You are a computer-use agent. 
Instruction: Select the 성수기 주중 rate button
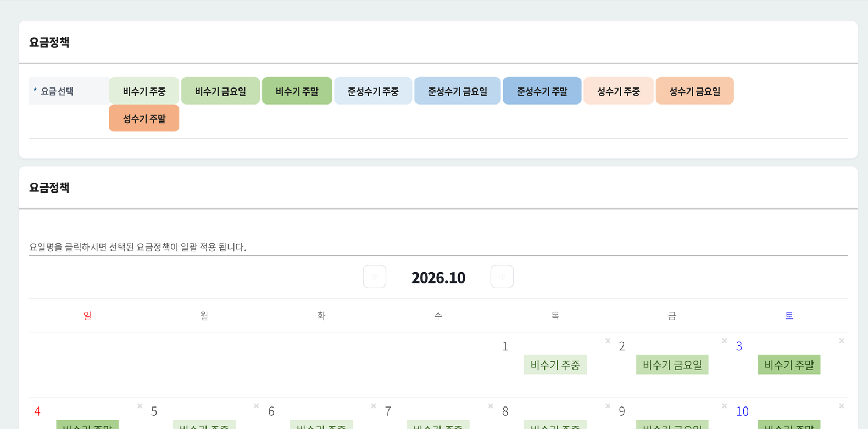pos(619,91)
